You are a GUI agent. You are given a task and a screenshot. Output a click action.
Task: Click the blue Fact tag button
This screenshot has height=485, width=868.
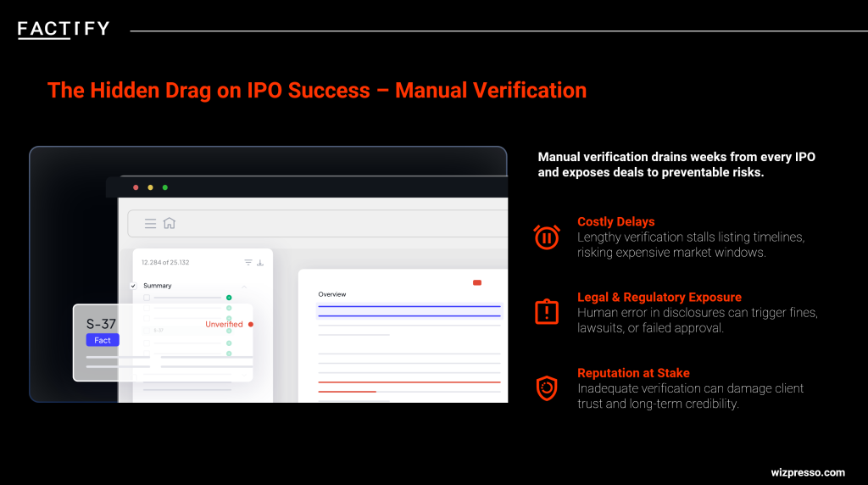click(x=103, y=340)
